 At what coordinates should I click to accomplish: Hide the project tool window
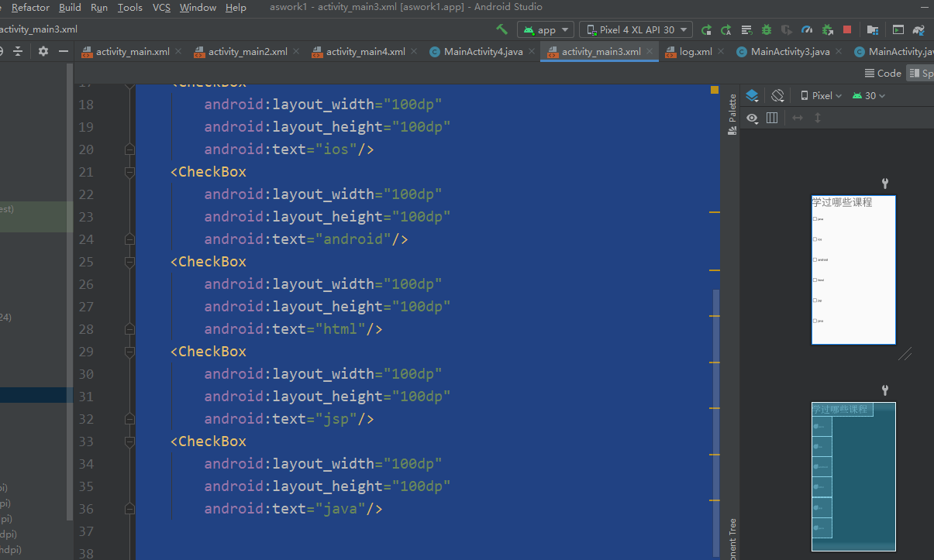64,51
